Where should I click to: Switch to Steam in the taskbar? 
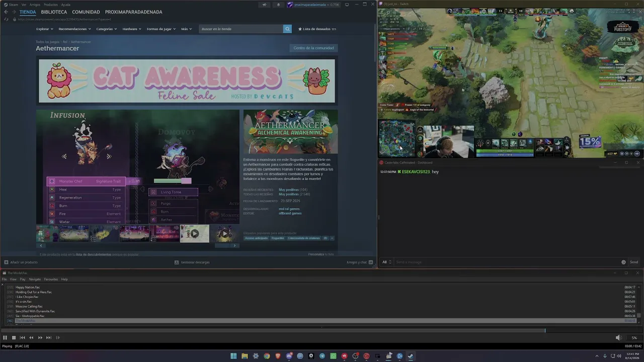point(411,356)
